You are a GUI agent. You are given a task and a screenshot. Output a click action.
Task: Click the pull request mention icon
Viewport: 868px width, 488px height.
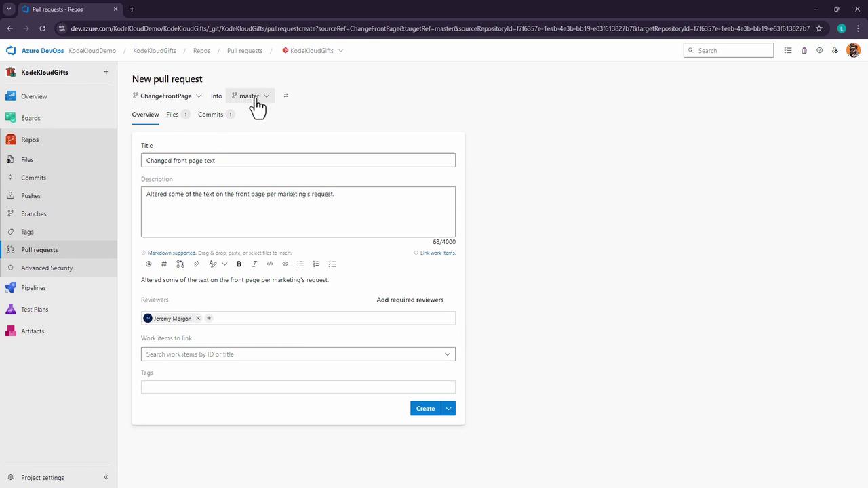point(180,264)
